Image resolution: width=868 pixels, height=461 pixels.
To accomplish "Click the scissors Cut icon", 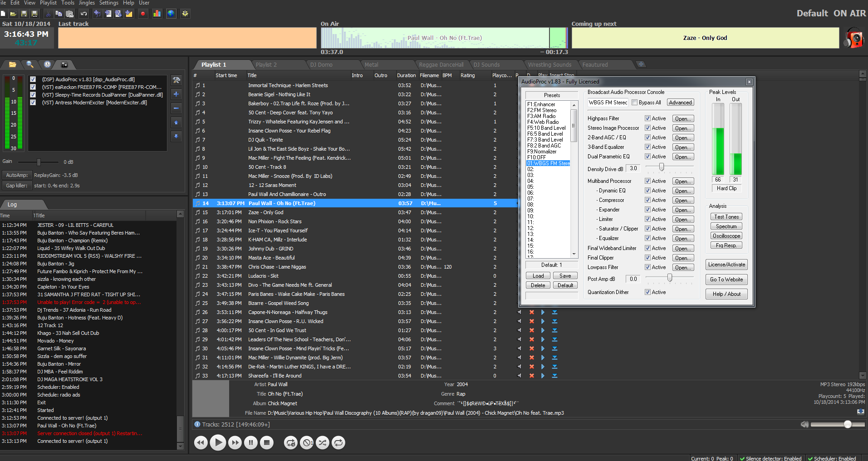I will pyautogui.click(x=48, y=14).
